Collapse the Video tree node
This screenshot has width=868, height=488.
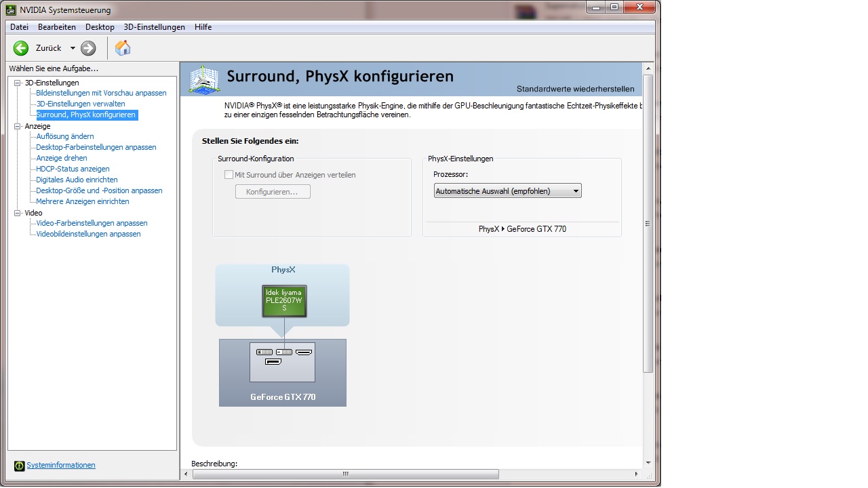tap(18, 213)
